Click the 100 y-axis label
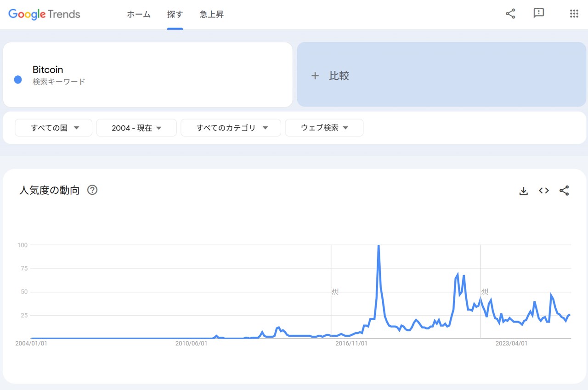The width and height of the screenshot is (588, 390). (23, 245)
